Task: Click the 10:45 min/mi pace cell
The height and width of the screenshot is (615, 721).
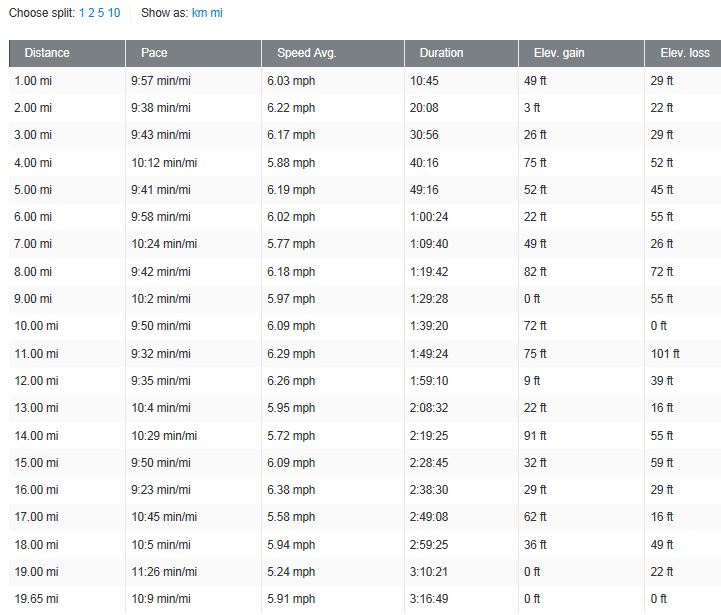Action: tap(163, 517)
